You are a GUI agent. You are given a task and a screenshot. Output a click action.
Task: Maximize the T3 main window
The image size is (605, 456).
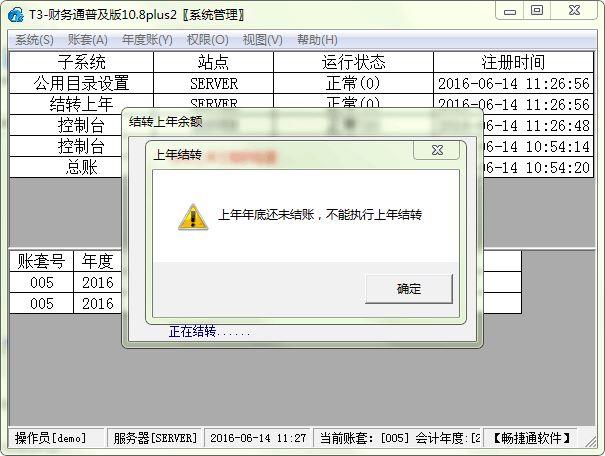[537, 11]
